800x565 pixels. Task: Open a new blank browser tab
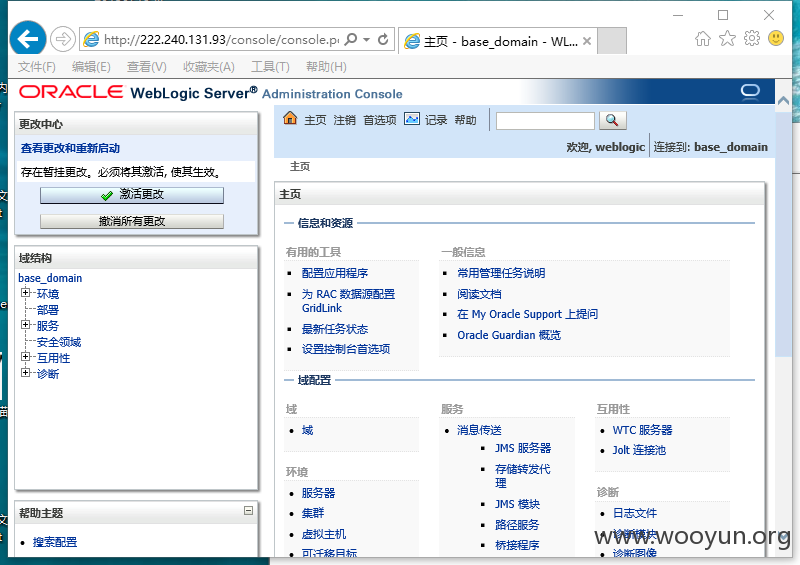tap(612, 40)
